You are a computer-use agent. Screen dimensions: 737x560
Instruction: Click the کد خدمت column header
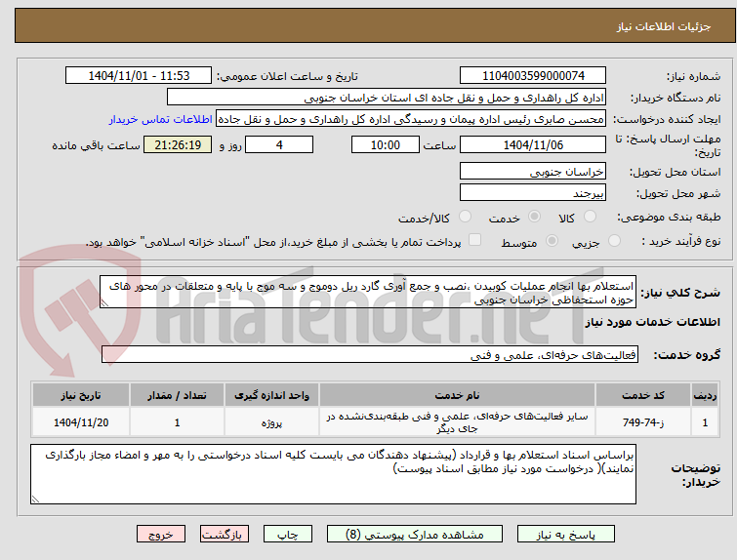[642, 395]
